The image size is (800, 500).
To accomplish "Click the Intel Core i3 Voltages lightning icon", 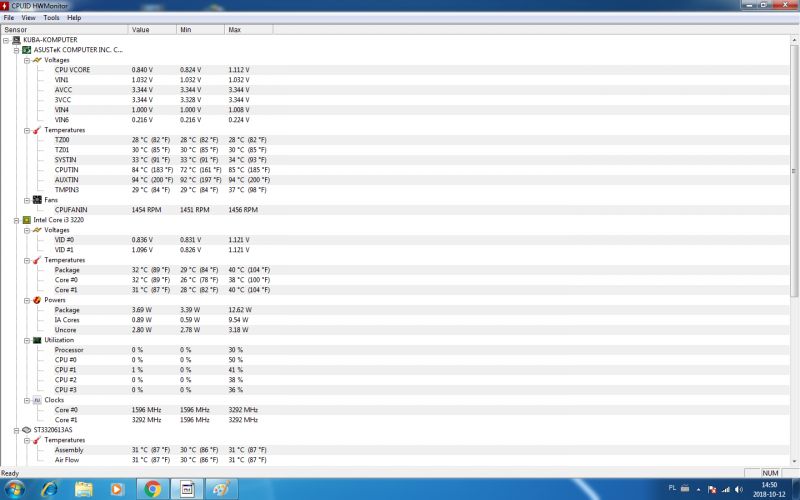I will 37,230.
